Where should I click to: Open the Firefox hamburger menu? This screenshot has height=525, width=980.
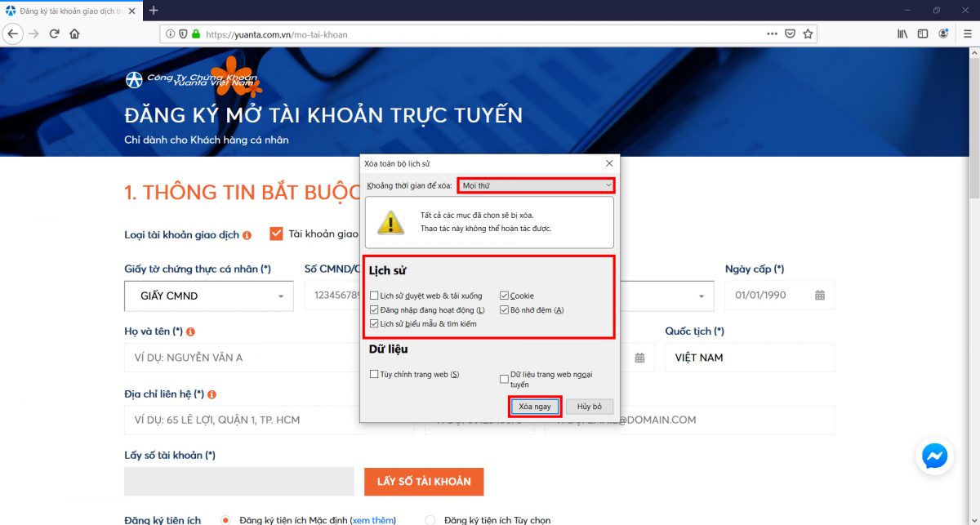(x=967, y=33)
